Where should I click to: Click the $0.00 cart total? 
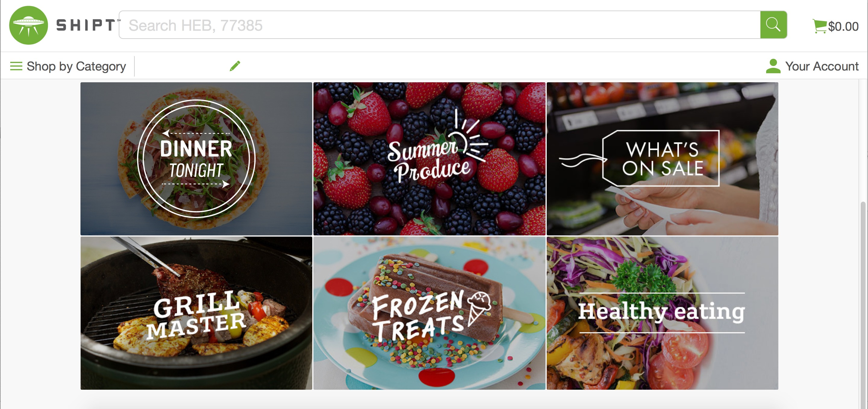[x=843, y=27]
